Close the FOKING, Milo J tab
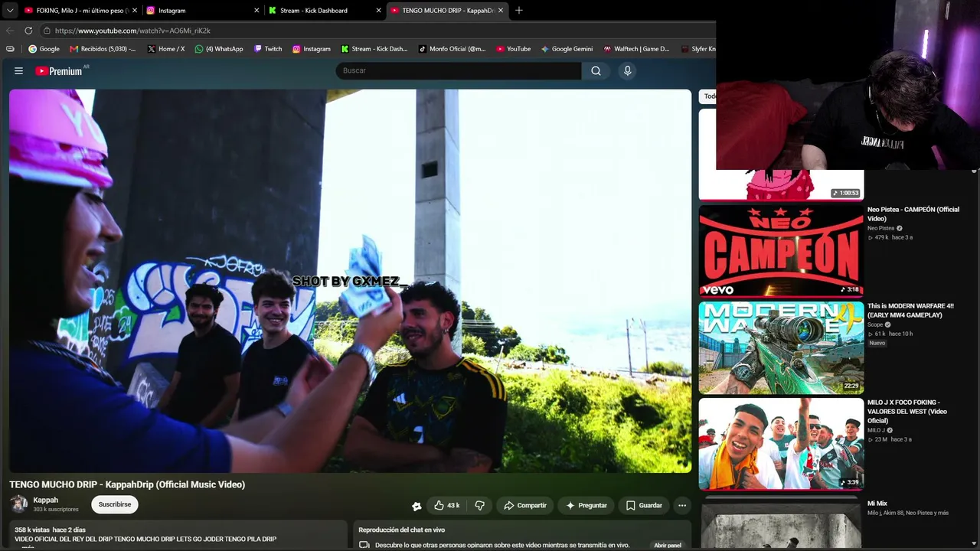This screenshot has height=551, width=980. click(x=135, y=11)
